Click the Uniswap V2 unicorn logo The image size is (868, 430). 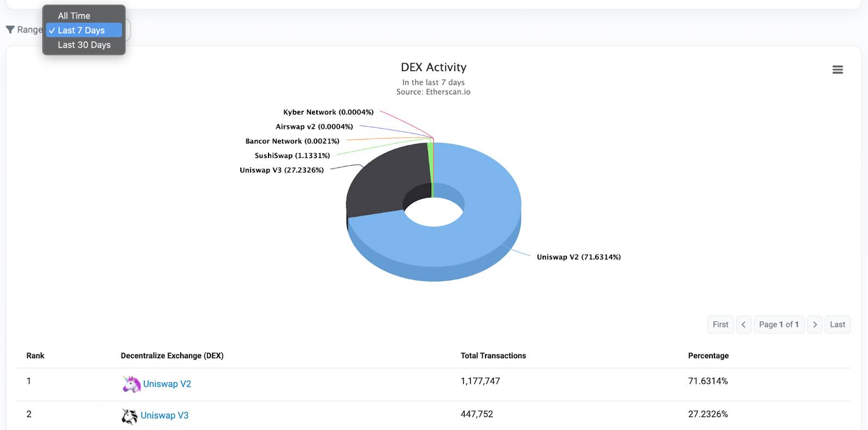point(131,384)
